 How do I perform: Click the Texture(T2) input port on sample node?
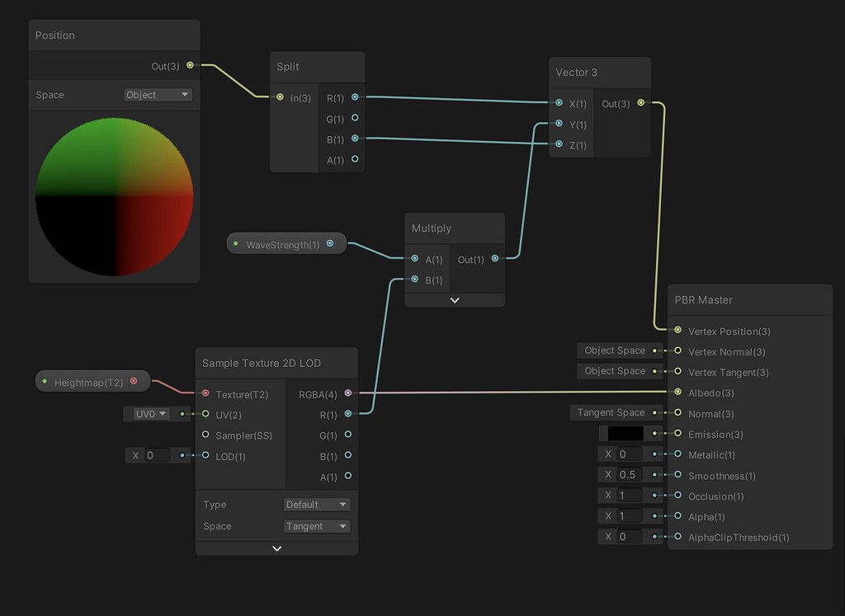pyautogui.click(x=205, y=394)
